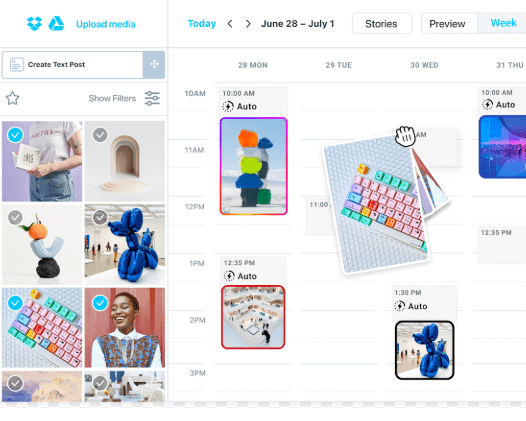This screenshot has height=421, width=526.
Task: Click the Dropbox import icon
Action: tap(34, 24)
